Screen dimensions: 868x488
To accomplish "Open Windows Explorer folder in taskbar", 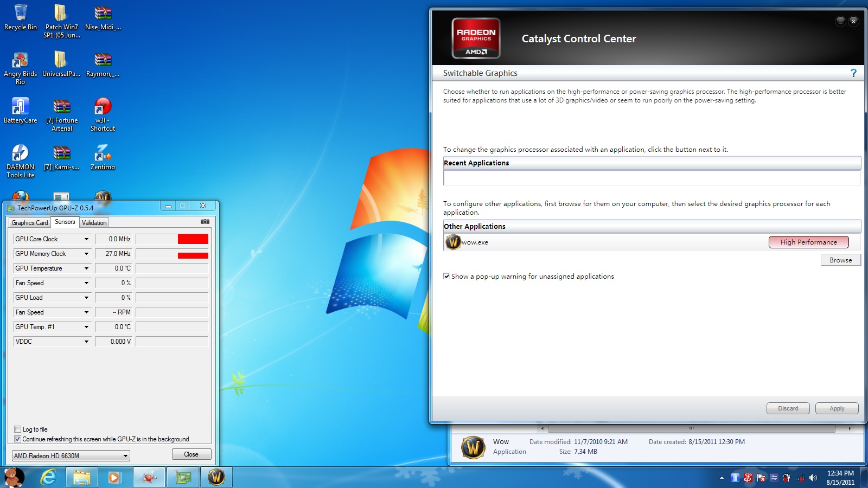I will pyautogui.click(x=81, y=477).
